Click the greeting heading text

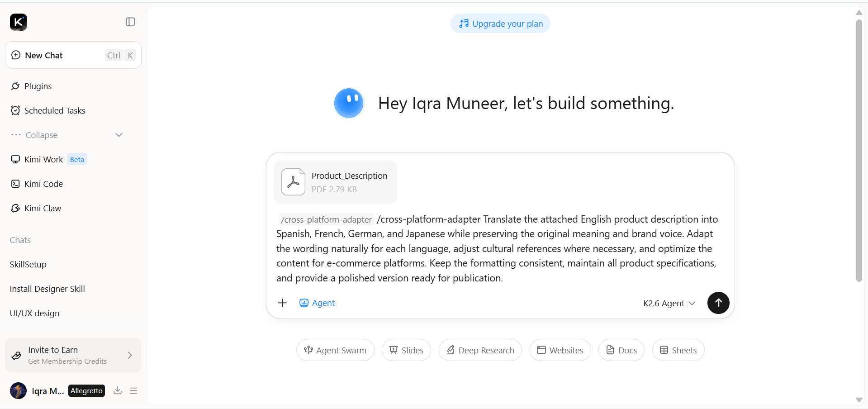click(x=526, y=103)
